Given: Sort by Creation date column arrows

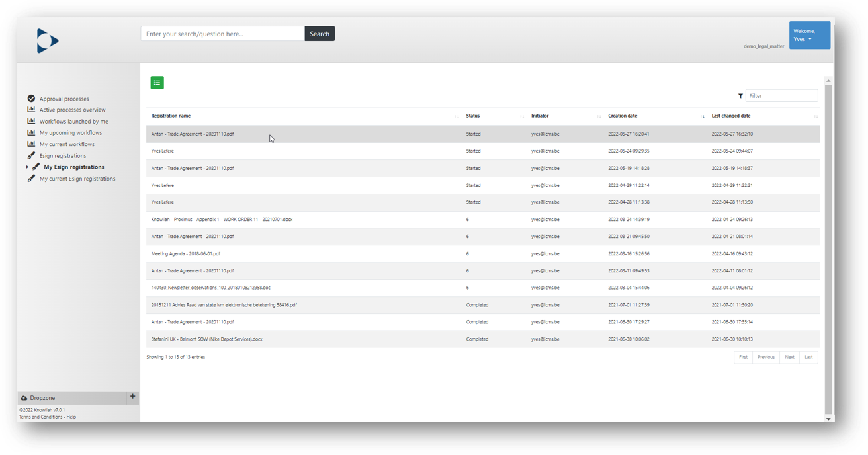Looking at the screenshot, I should 703,117.
